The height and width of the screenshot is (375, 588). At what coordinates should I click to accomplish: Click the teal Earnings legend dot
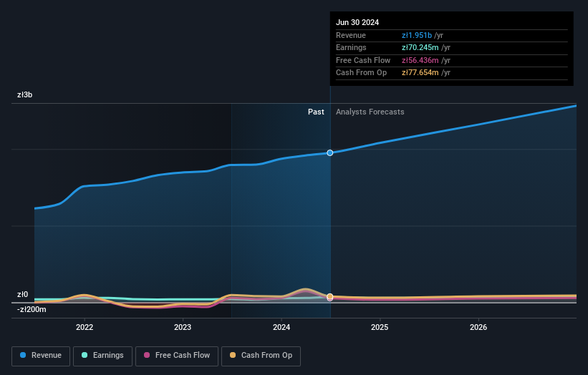[x=85, y=355]
